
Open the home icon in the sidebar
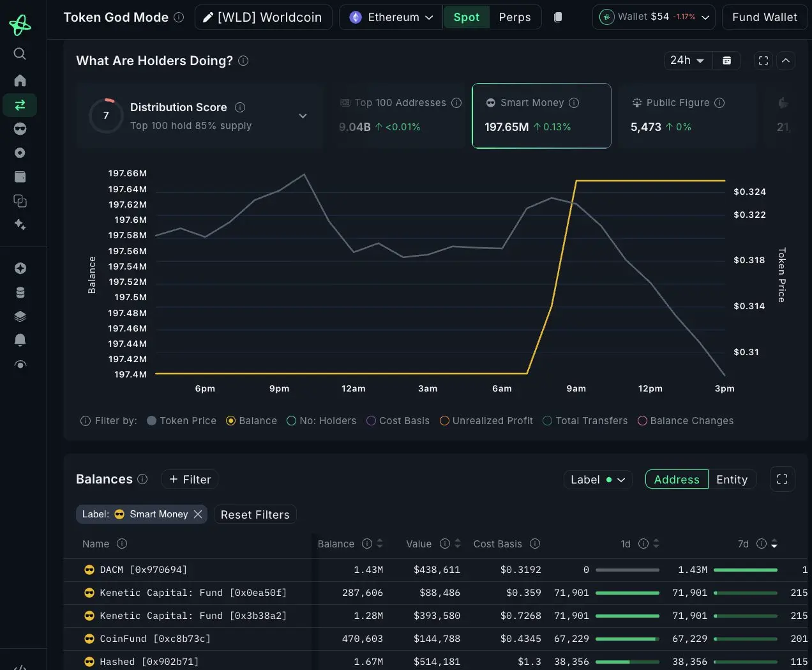[x=20, y=80]
